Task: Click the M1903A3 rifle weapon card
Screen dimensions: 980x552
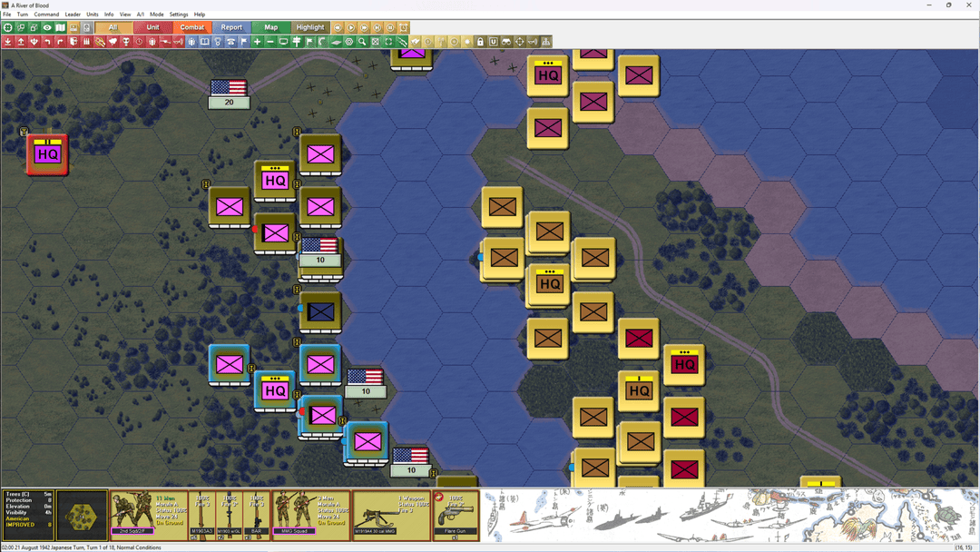Action: 201,516
